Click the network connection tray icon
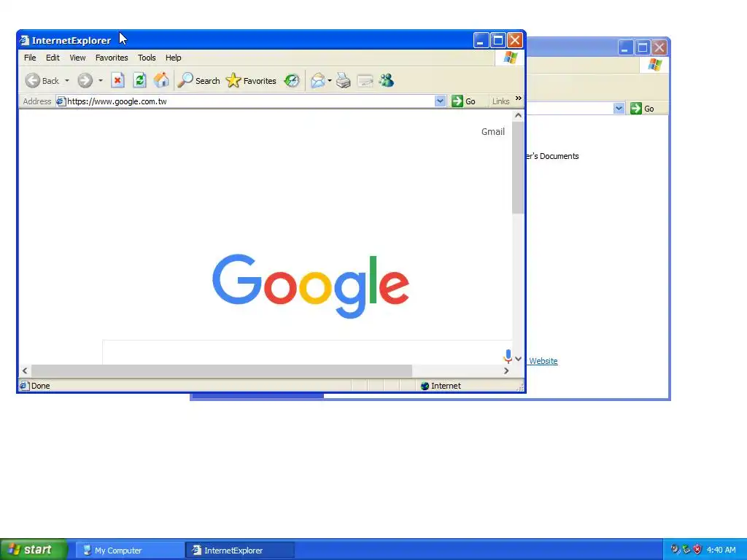This screenshot has height=560, width=747. (686, 550)
